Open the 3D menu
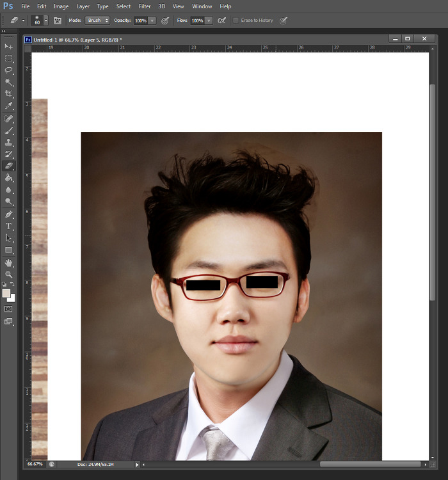Viewport: 448px width, 480px height. 162,6
